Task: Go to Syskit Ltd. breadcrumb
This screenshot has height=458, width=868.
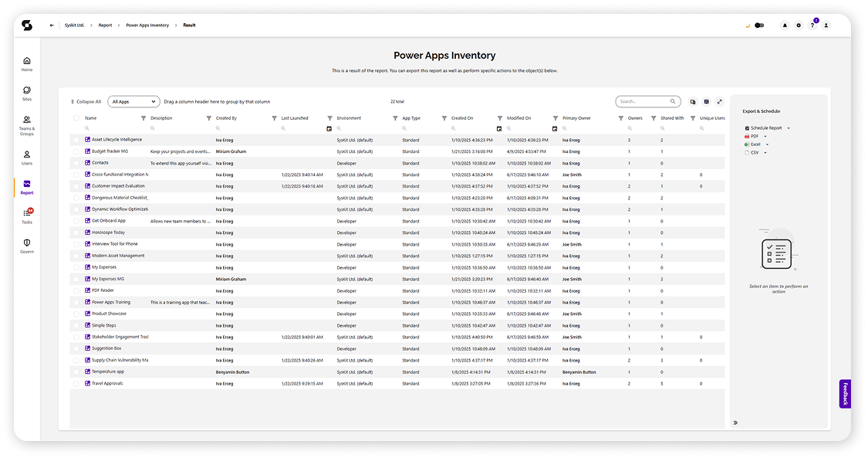Action: tap(74, 25)
